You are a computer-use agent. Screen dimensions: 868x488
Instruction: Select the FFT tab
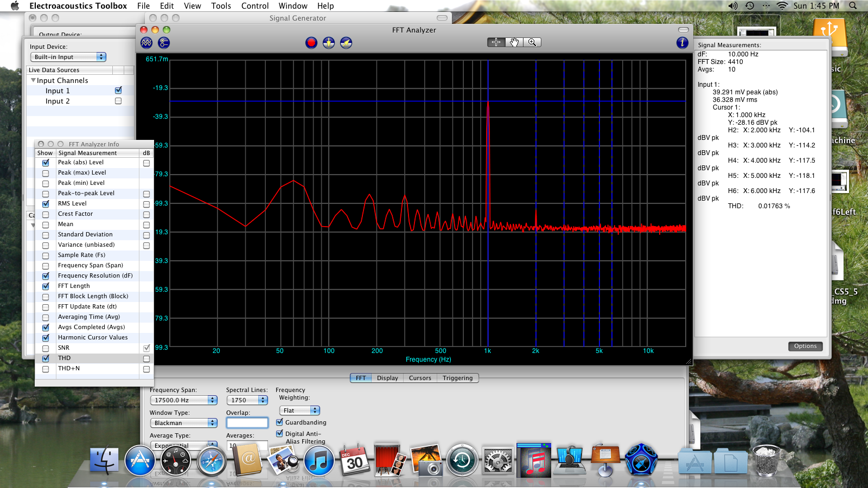[x=361, y=378]
